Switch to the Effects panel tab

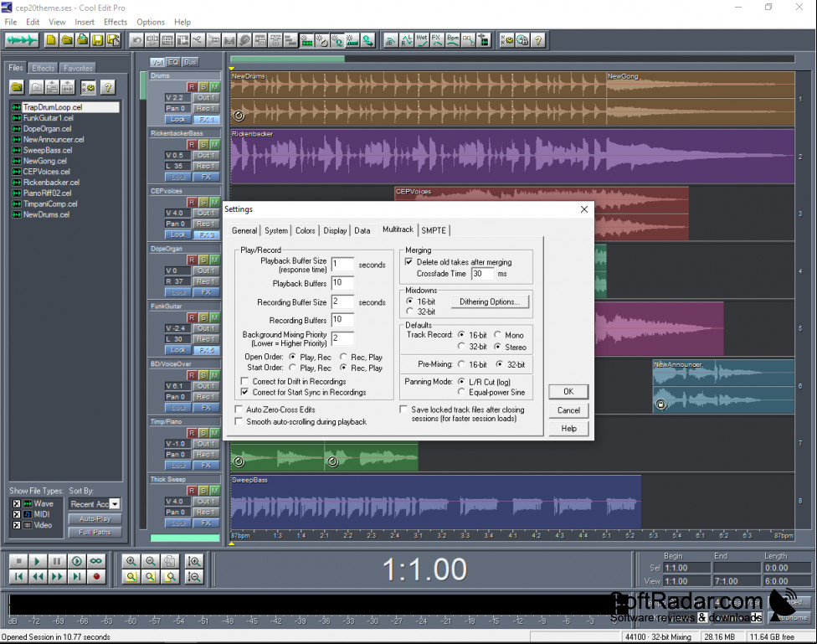[43, 68]
